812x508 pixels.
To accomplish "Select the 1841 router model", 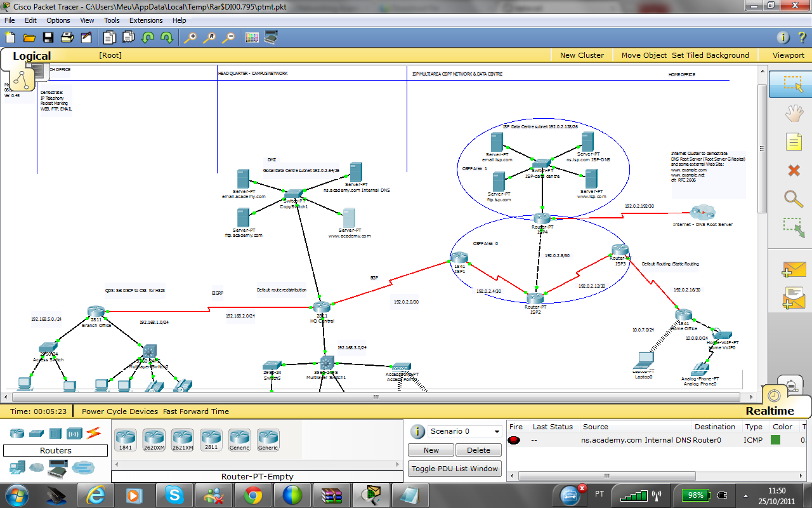I will click(x=125, y=439).
